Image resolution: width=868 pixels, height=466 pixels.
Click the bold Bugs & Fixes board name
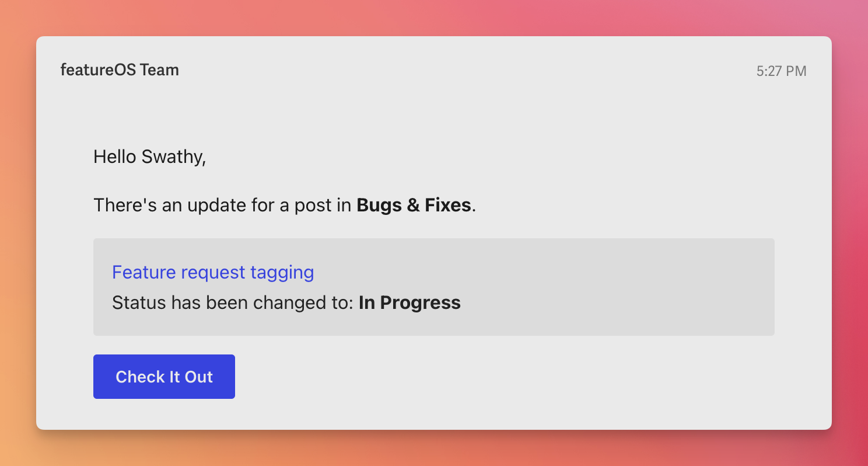[413, 205]
